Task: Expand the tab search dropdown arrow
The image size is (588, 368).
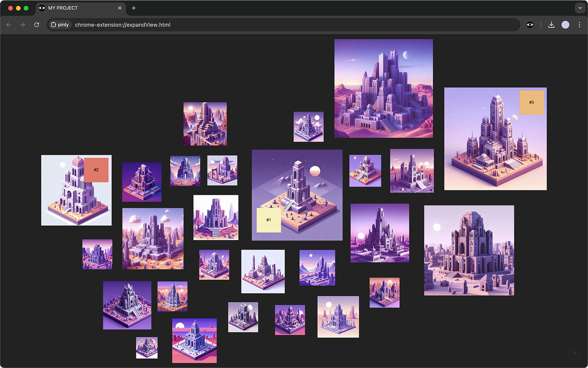Action: [580, 8]
